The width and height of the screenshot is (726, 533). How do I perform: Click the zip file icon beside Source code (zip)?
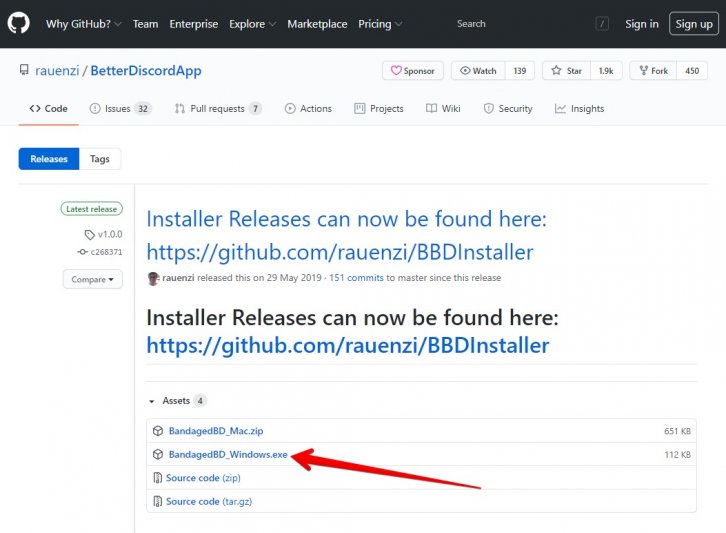tap(157, 477)
